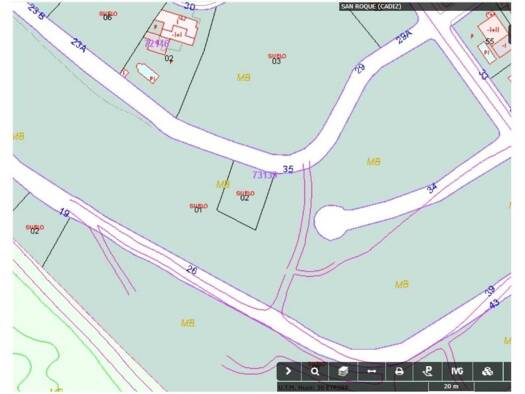Click street number 26 on road

click(x=192, y=270)
